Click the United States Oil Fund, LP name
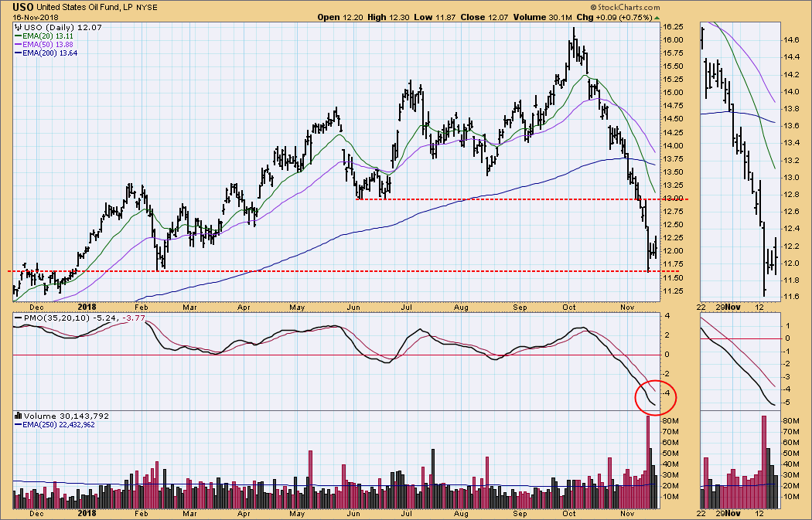 tap(85, 7)
